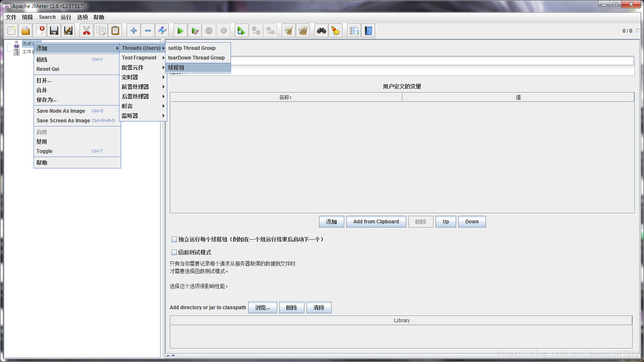Enable 函数测试模式 checkbox
This screenshot has width=644, height=362.
click(x=174, y=253)
